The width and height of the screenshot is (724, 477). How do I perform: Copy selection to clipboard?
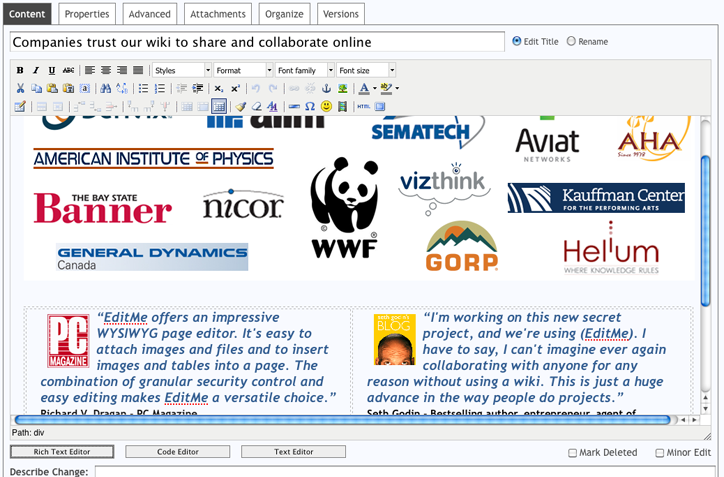pos(36,88)
